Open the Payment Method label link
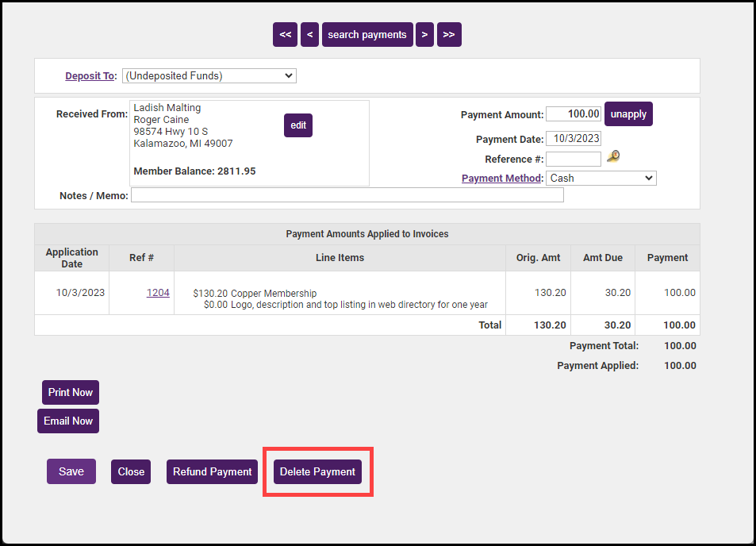This screenshot has height=546, width=756. click(x=501, y=179)
